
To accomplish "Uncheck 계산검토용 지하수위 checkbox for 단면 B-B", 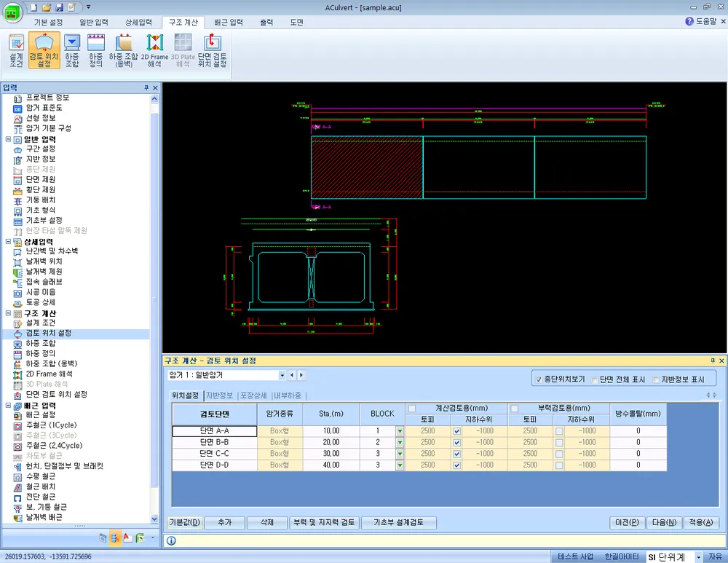I will (x=457, y=443).
